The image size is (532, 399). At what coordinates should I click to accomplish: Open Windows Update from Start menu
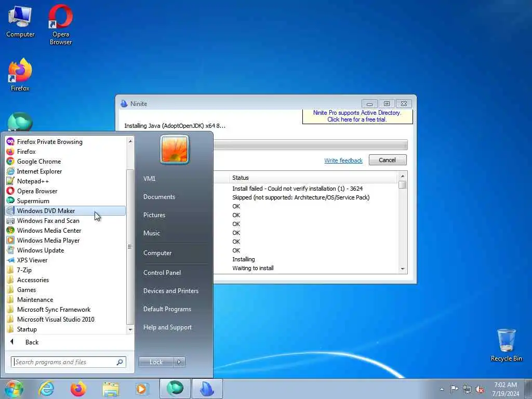[65, 250]
